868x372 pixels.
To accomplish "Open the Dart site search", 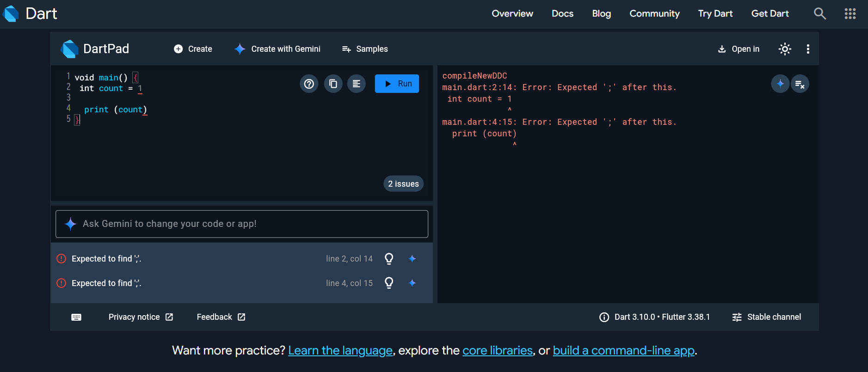I will [819, 13].
